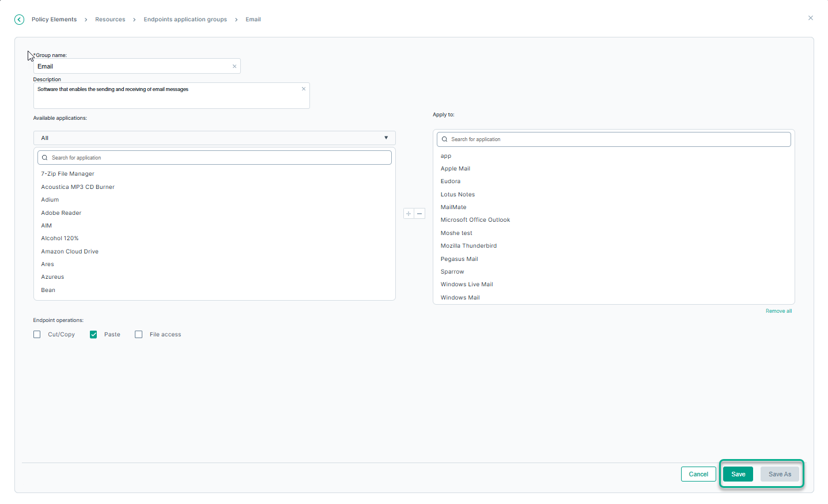Image resolution: width=828 pixels, height=504 pixels.
Task: Open the Resources breadcrumb
Action: point(110,20)
